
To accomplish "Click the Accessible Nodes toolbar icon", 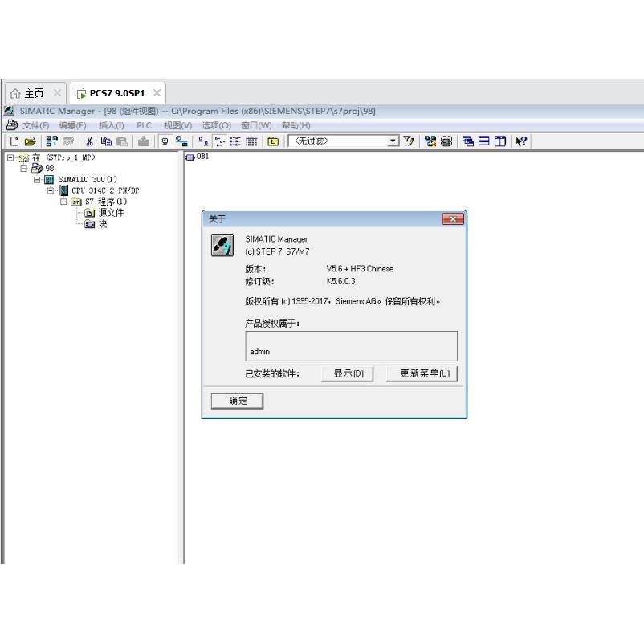I will (x=51, y=141).
